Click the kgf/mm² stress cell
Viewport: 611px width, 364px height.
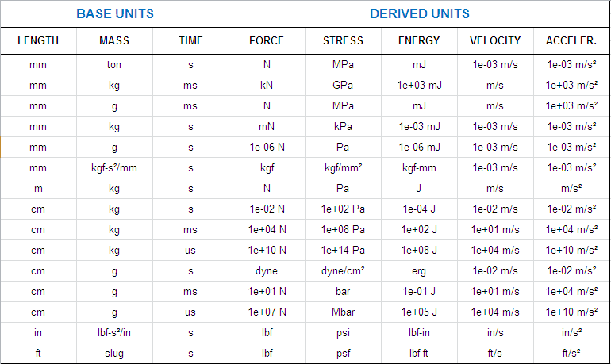click(x=343, y=167)
